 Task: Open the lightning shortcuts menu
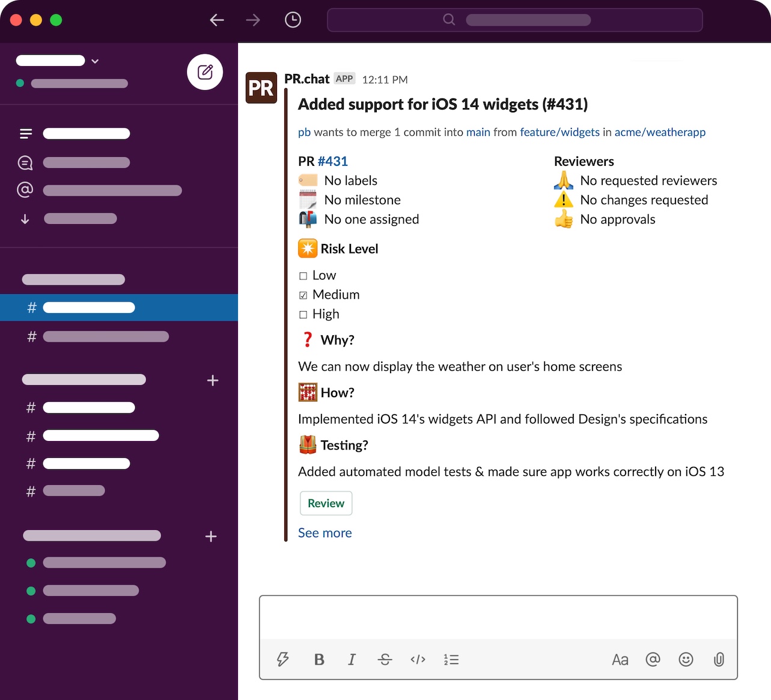[283, 660]
